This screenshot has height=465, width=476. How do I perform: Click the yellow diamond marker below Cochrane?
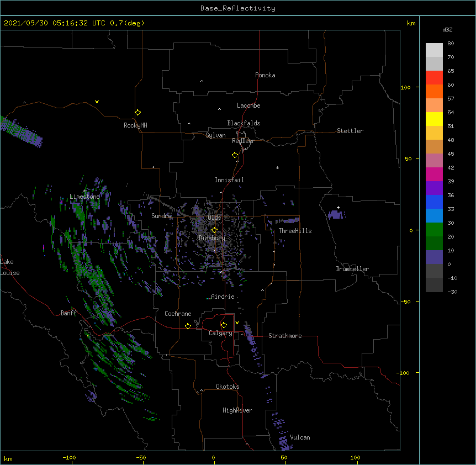188,326
